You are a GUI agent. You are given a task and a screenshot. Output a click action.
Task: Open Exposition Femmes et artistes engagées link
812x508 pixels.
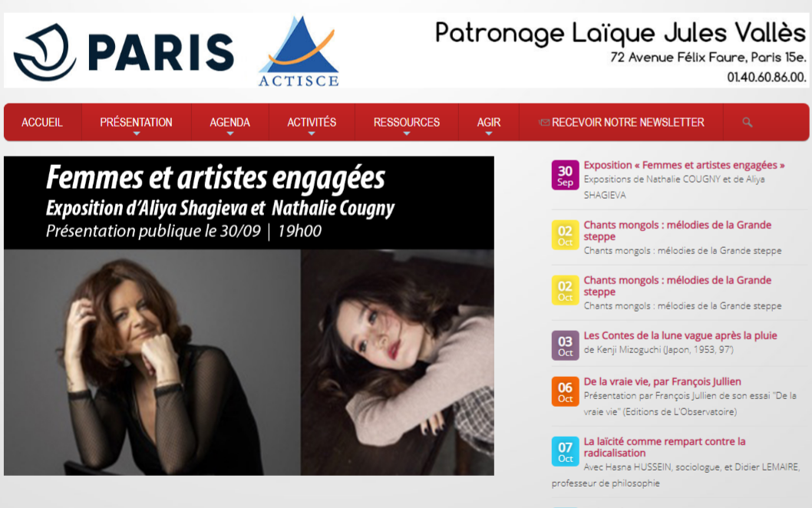[684, 165]
